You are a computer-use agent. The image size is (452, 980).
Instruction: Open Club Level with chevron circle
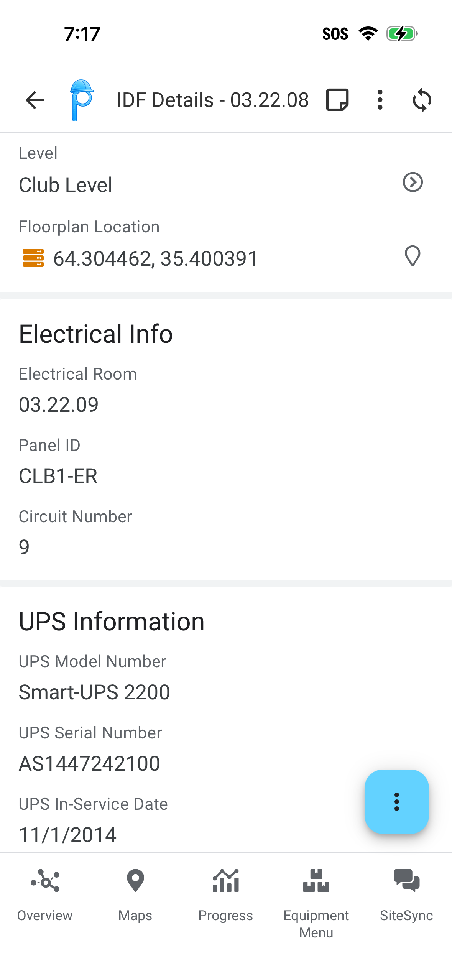tap(413, 182)
